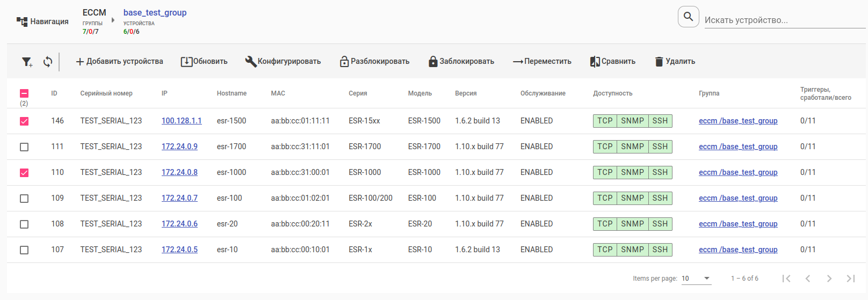Click Добавить устройства button
This screenshot has height=300, width=868.
(x=119, y=62)
